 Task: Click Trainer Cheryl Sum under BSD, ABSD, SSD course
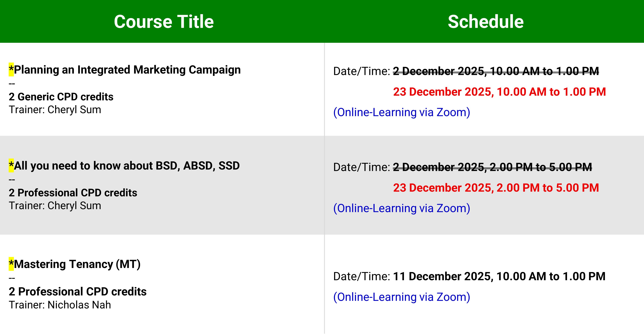55,206
